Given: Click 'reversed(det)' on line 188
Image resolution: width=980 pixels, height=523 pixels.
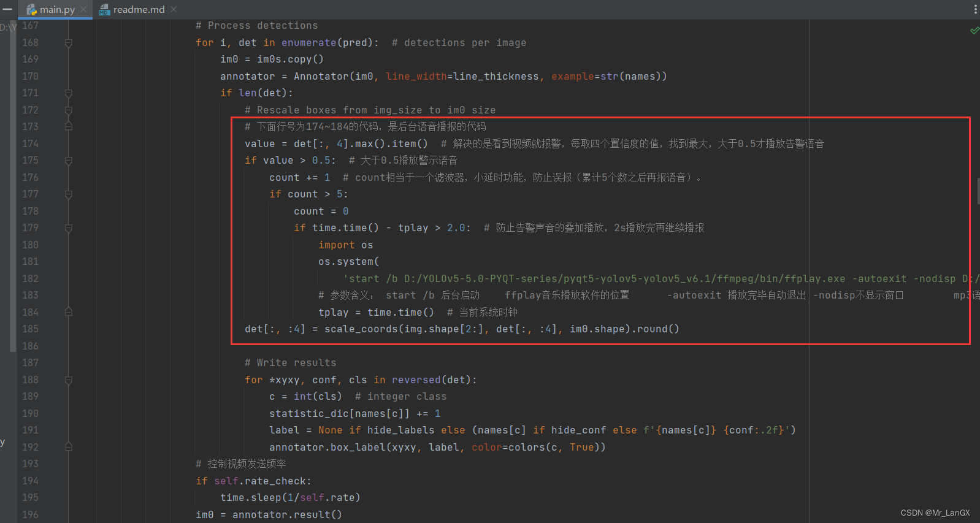Looking at the screenshot, I should click(x=431, y=380).
